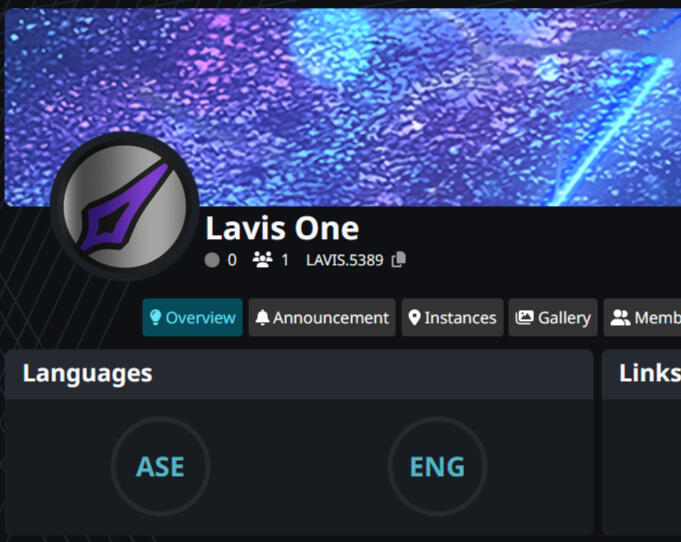This screenshot has width=681, height=542.
Task: Select the ASE language badge
Action: [160, 466]
